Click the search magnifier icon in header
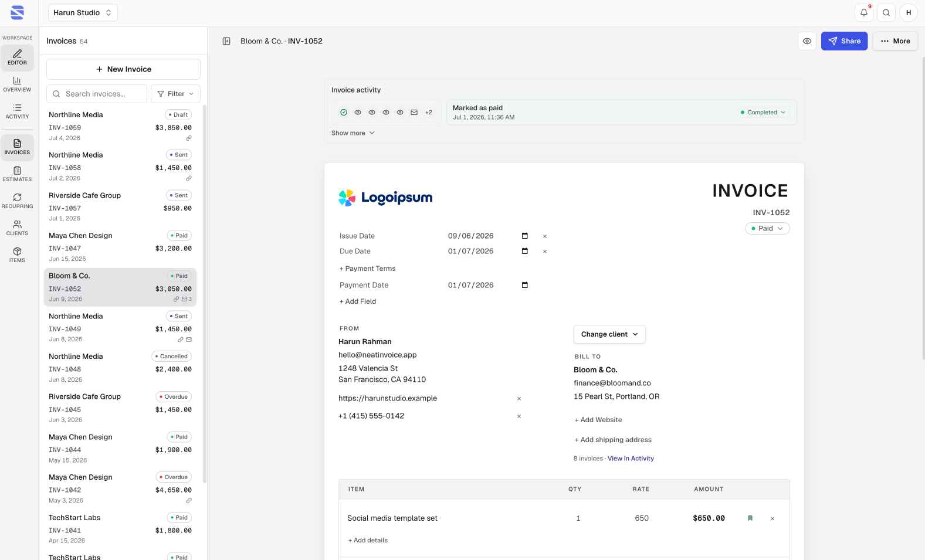Screen dimensions: 925x560 coord(886,12)
